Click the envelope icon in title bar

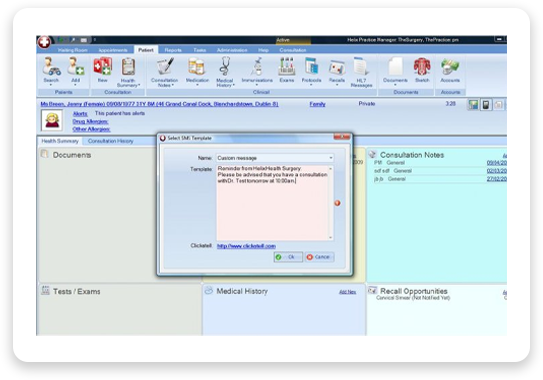(84, 40)
